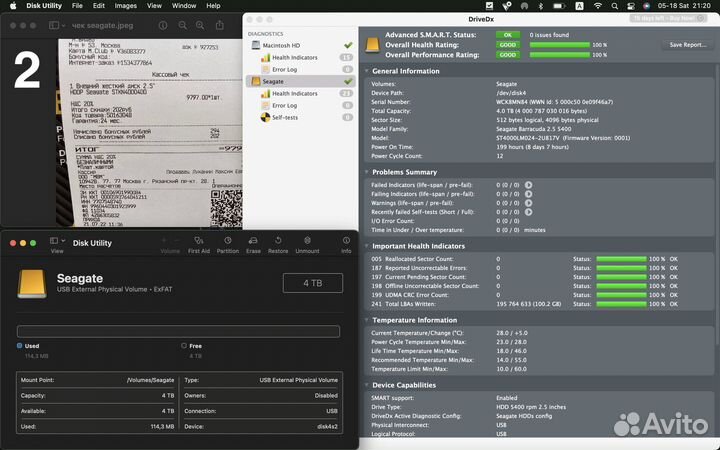Click Unmount in Disk Utility toolbar

pos(307,245)
